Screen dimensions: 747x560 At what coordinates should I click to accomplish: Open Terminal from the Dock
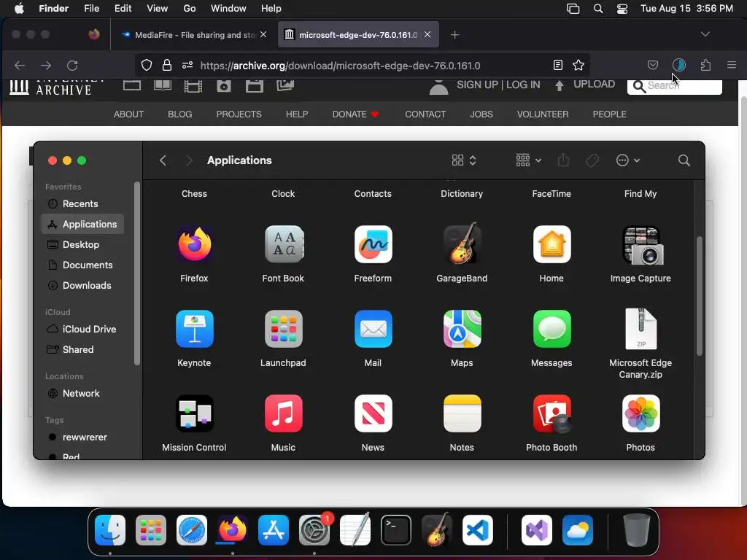[396, 530]
